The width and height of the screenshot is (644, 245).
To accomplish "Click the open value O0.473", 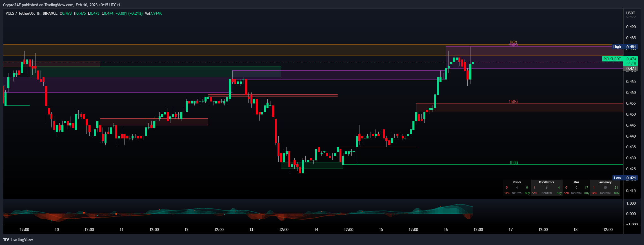I will click(x=66, y=13).
